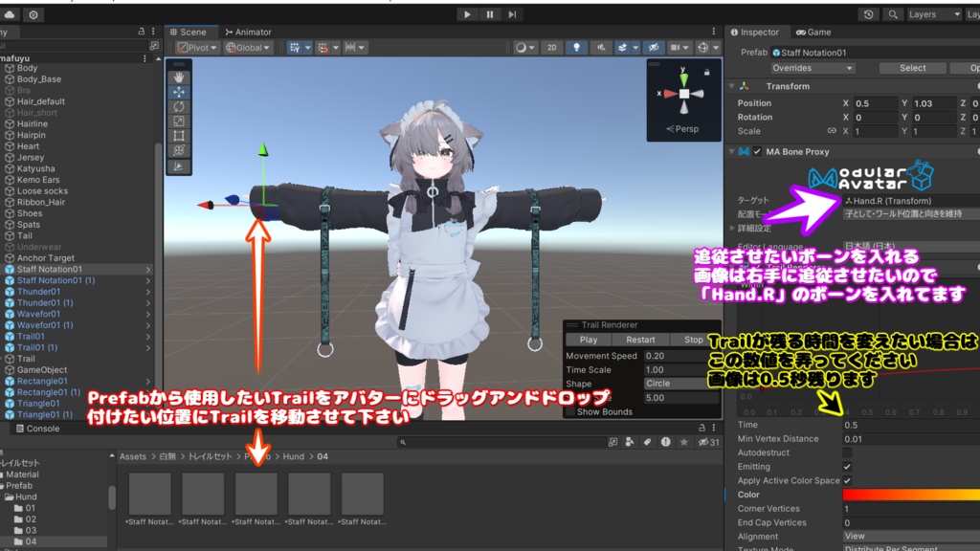Open global Search magnifier icon
Screen dimensions: 980x551
tap(893, 14)
